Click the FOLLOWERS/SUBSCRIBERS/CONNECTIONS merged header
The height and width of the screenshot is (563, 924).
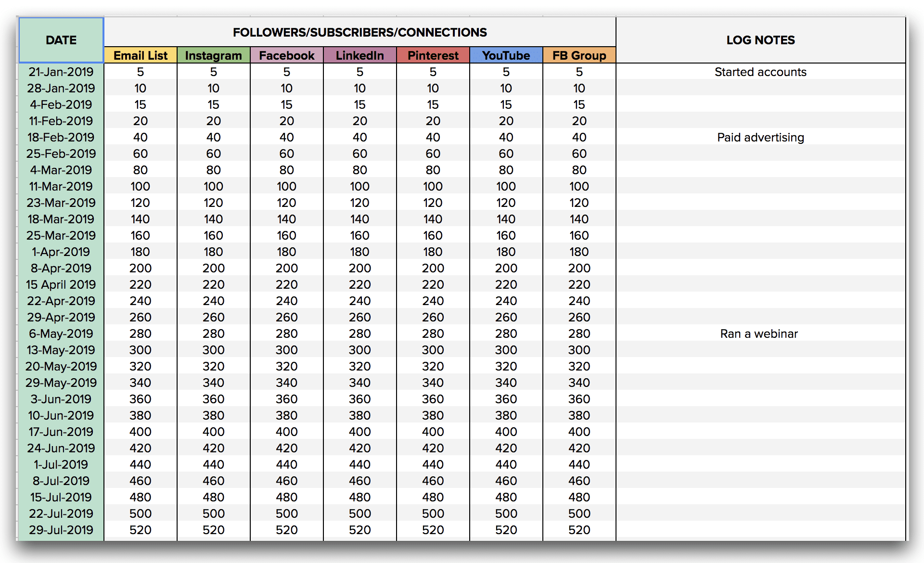(x=360, y=32)
